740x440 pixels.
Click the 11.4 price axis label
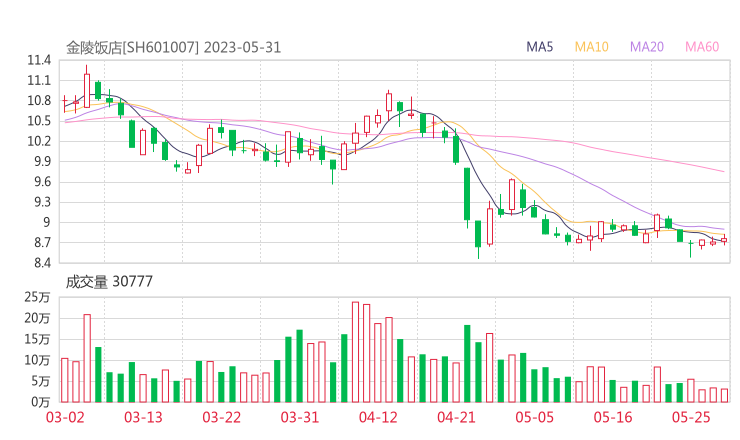[x=39, y=60]
